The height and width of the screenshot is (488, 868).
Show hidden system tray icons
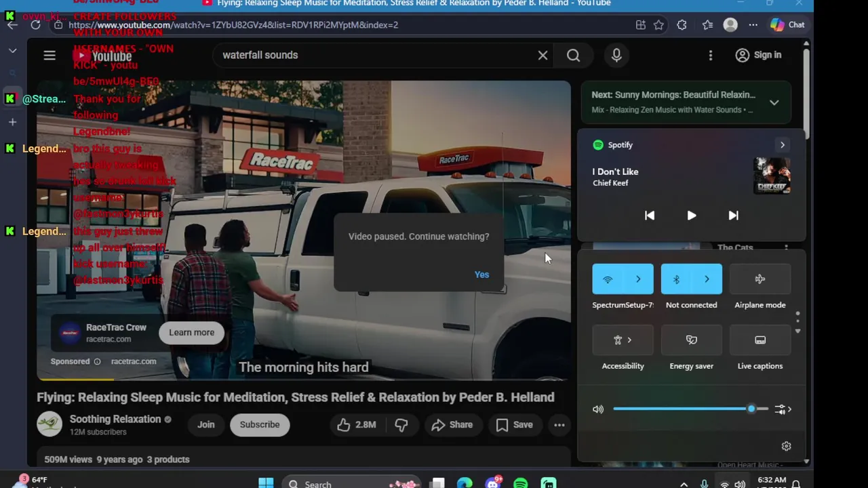pos(684,484)
